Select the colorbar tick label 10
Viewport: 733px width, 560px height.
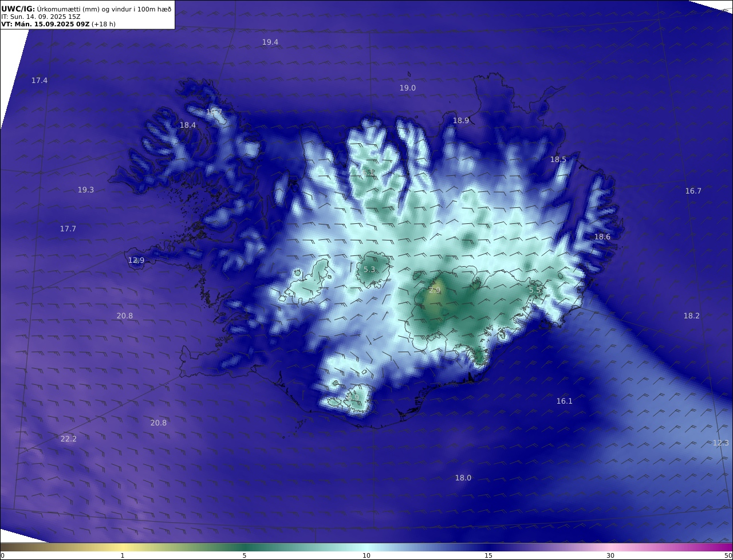366,555
